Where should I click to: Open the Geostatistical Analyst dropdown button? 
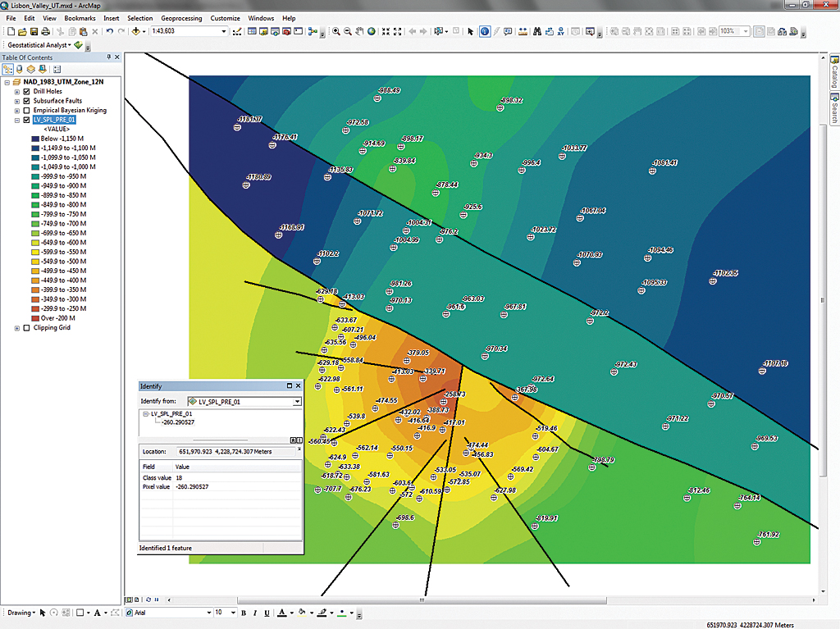(38, 44)
